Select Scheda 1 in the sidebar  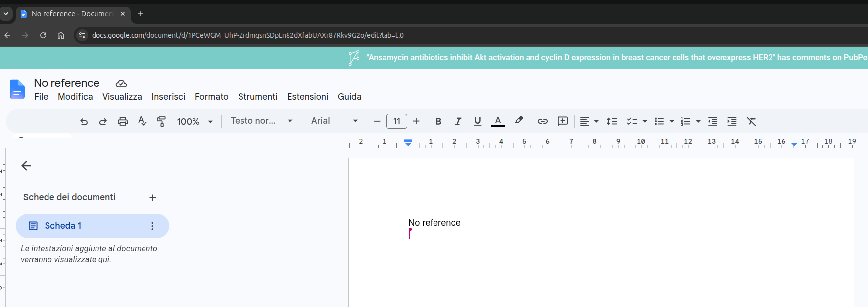(93, 226)
